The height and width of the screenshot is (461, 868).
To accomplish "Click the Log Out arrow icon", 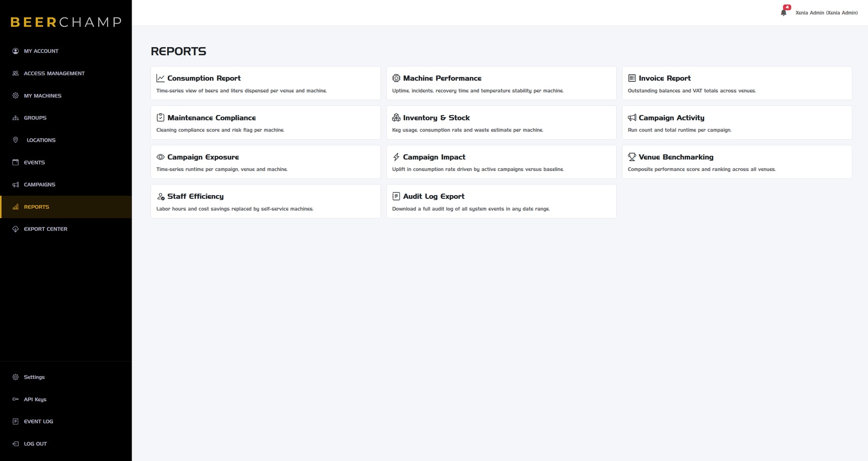I will click(x=15, y=444).
